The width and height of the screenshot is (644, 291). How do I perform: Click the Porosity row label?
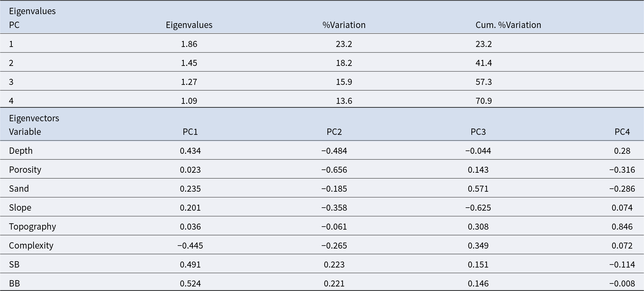coord(25,170)
